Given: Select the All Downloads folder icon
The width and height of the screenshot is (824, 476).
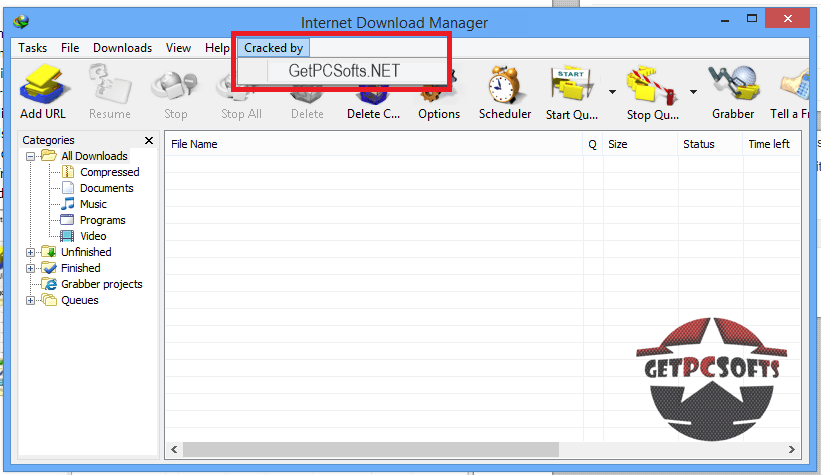Looking at the screenshot, I should click(49, 156).
